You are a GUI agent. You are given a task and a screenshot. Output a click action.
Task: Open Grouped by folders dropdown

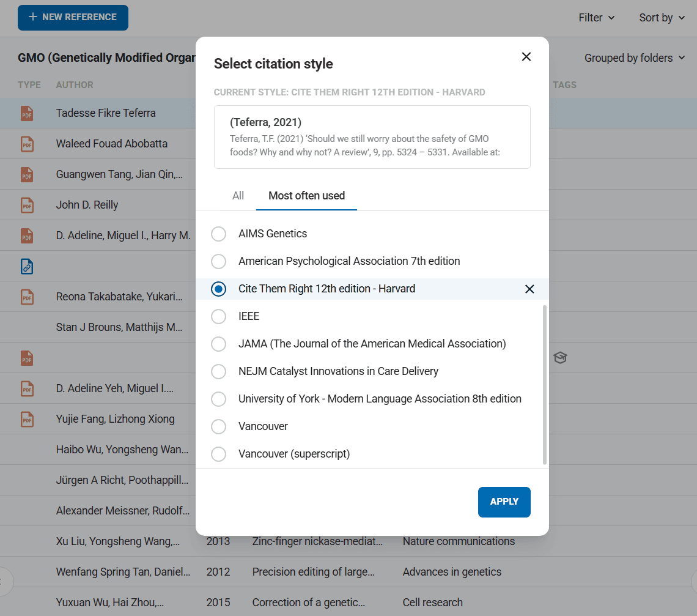[634, 58]
